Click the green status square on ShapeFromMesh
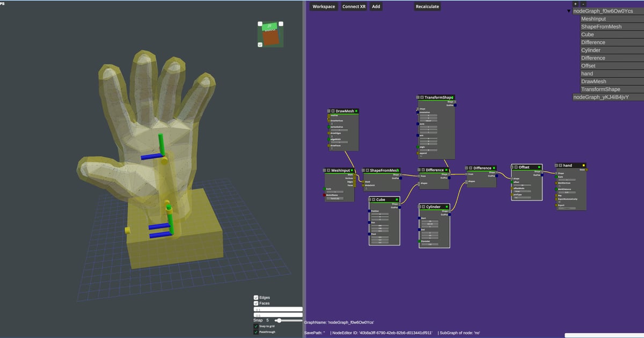The width and height of the screenshot is (644, 338). (x=398, y=170)
